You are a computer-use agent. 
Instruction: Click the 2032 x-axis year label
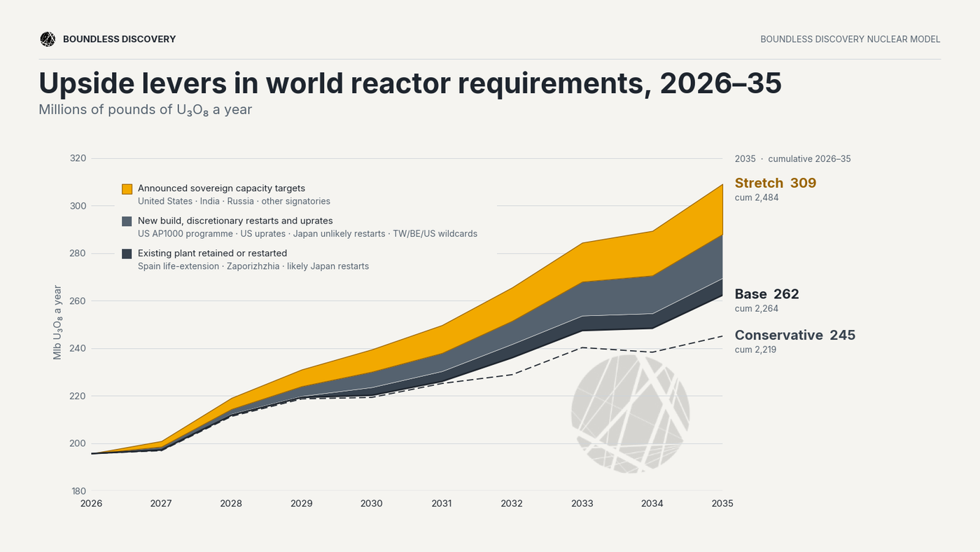click(512, 504)
